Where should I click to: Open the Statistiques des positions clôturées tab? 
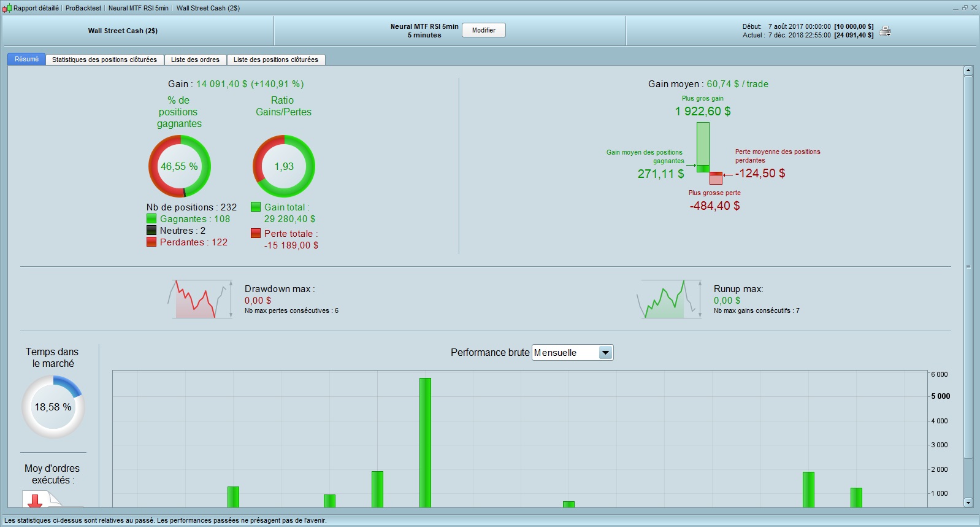click(104, 60)
